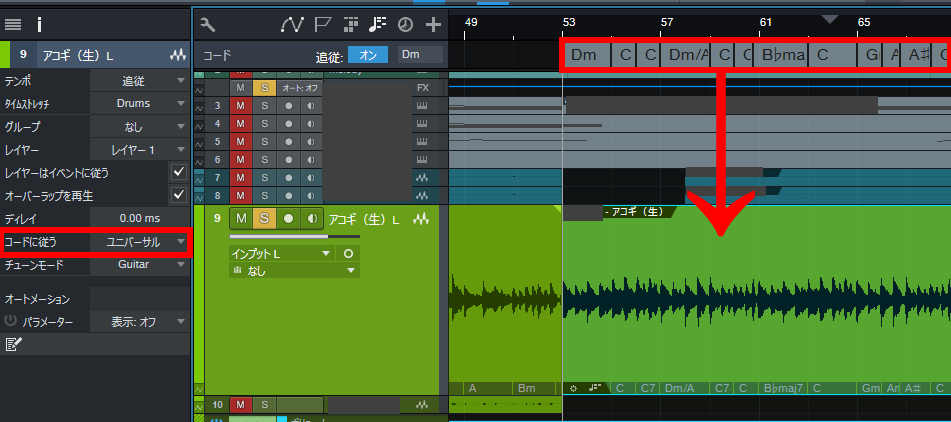The width and height of the screenshot is (951, 422).
Task: Click the notepad edit icon in inspector
Action: 13,345
